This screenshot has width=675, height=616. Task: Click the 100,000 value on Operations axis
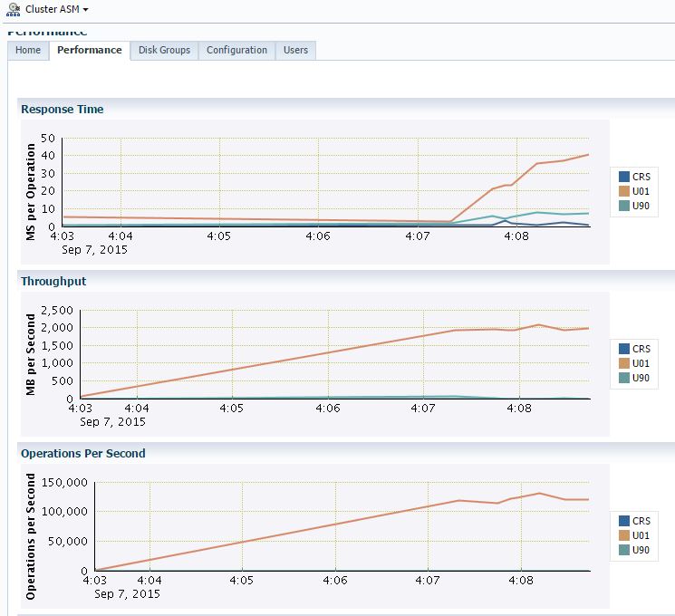point(64,512)
